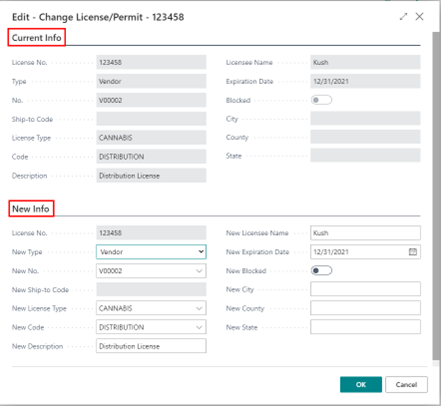This screenshot has height=406, width=441.
Task: Click into the New County field
Action: (x=365, y=308)
